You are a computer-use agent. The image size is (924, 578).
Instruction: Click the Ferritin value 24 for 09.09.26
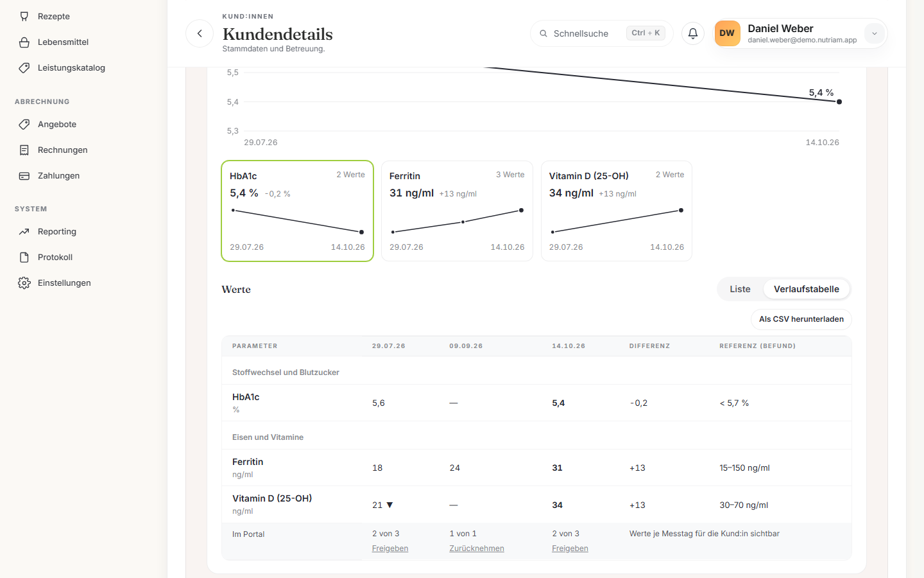click(455, 468)
